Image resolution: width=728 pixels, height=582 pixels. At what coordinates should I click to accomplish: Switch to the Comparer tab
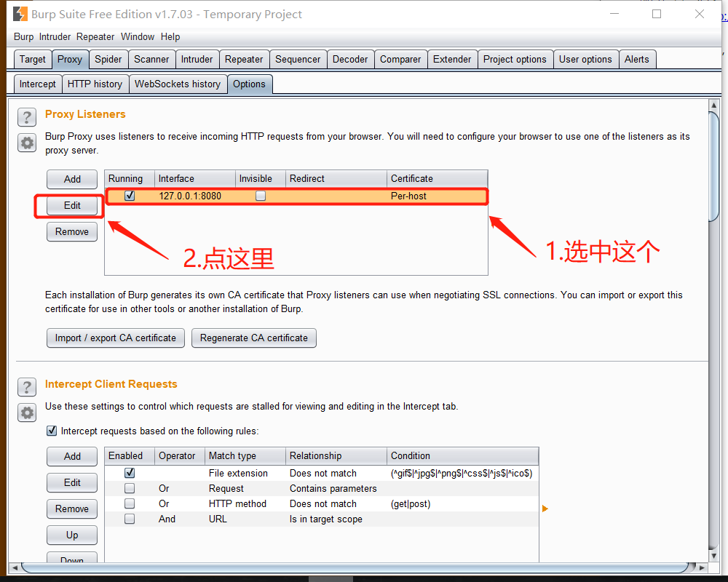click(x=400, y=60)
